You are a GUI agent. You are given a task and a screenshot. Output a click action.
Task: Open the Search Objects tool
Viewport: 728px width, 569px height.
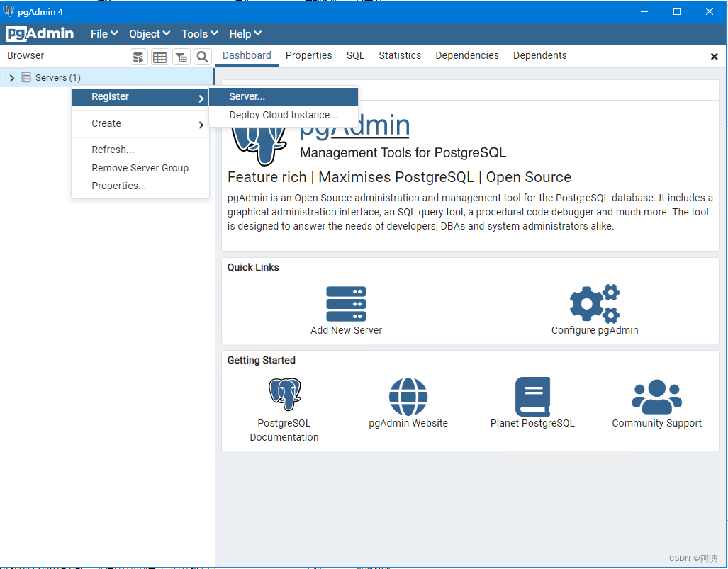202,57
